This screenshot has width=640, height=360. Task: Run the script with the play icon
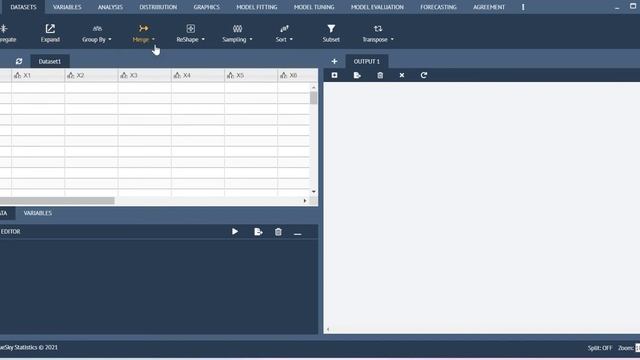point(235,232)
